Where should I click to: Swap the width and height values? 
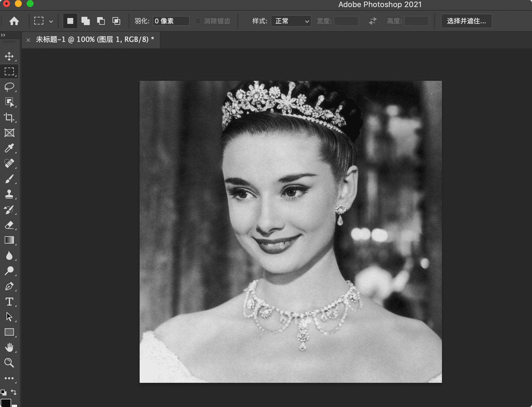click(373, 21)
